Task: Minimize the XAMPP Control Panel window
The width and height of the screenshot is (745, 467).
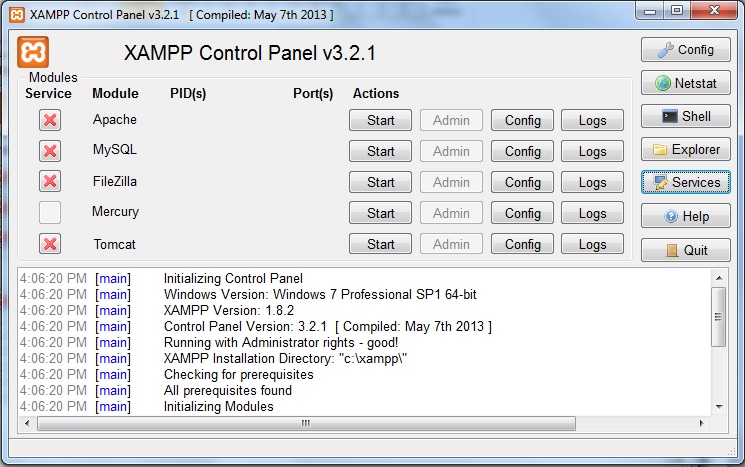Action: click(650, 11)
